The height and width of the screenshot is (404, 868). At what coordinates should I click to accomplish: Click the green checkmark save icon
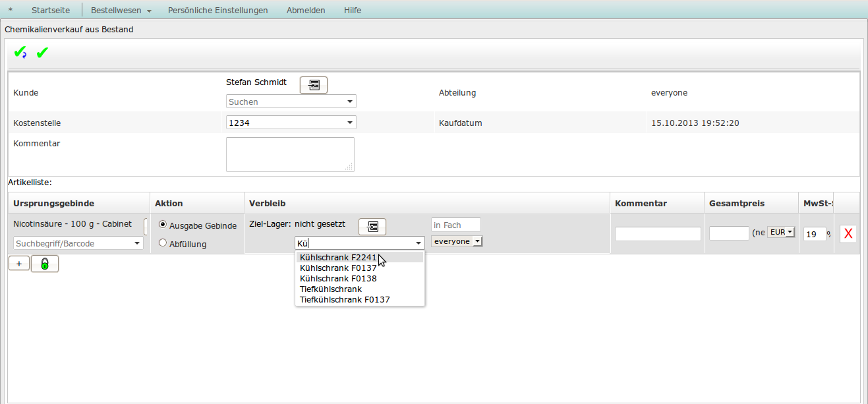pyautogui.click(x=42, y=53)
